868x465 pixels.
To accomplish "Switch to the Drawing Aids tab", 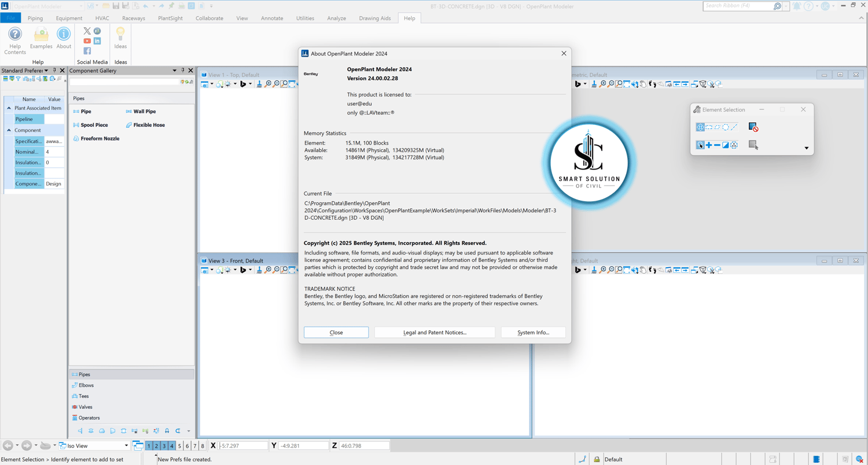I will pos(375,18).
